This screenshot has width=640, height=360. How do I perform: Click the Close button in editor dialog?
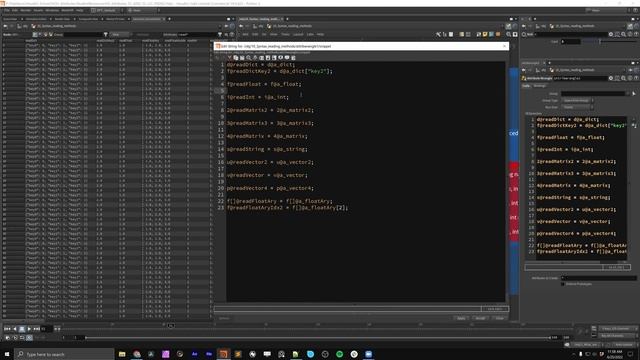click(x=499, y=318)
